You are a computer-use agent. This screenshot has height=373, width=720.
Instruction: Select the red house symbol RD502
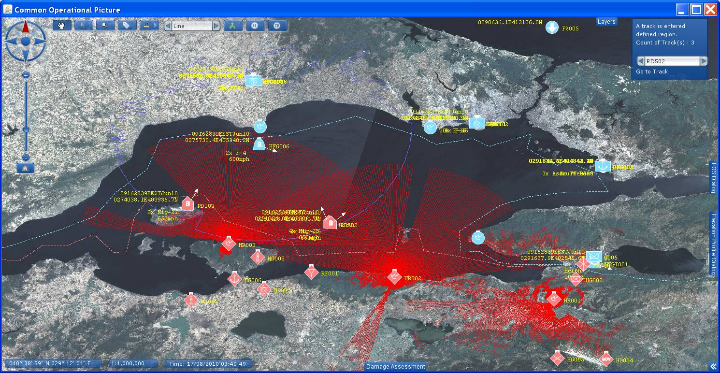(329, 223)
